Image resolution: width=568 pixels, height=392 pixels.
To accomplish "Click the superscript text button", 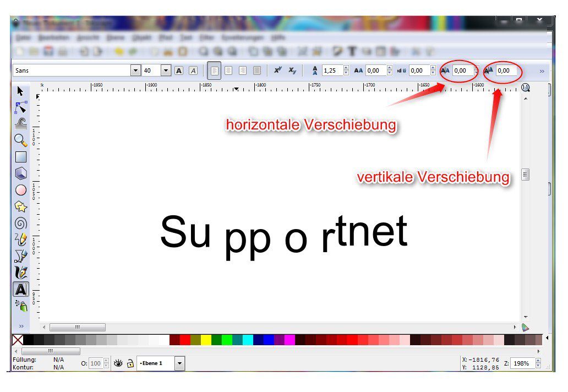I will [277, 70].
